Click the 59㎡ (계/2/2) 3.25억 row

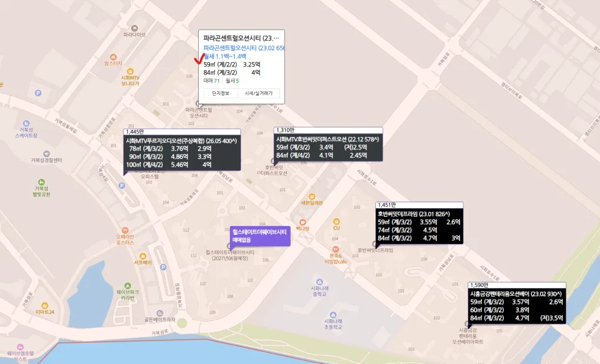(x=232, y=65)
